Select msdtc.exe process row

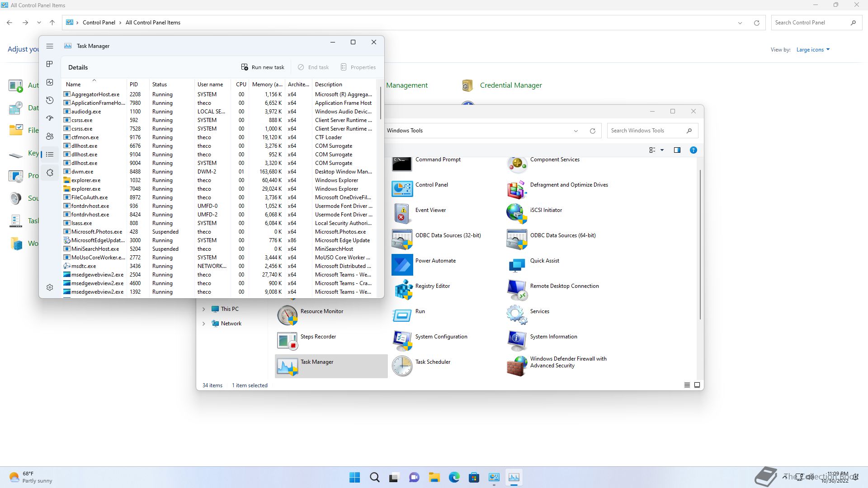pyautogui.click(x=219, y=266)
